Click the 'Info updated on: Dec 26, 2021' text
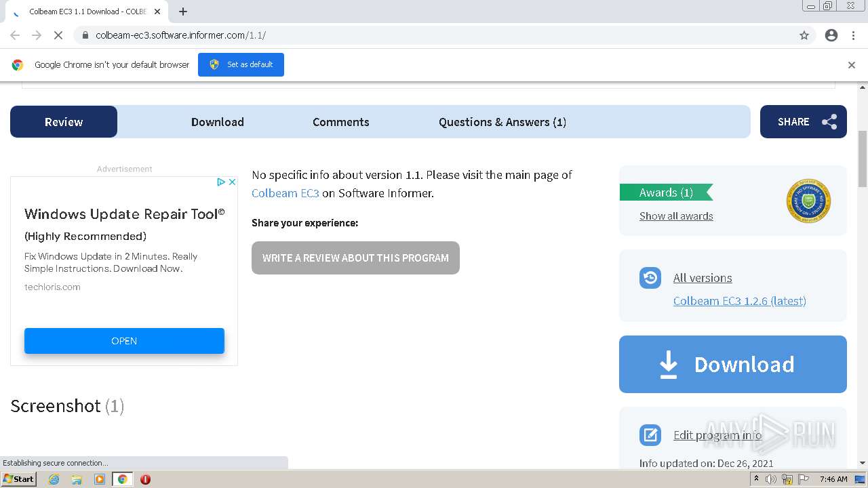 tap(707, 464)
